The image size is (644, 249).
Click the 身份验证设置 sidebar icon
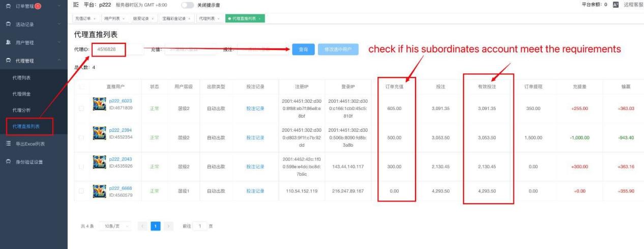(x=8, y=162)
